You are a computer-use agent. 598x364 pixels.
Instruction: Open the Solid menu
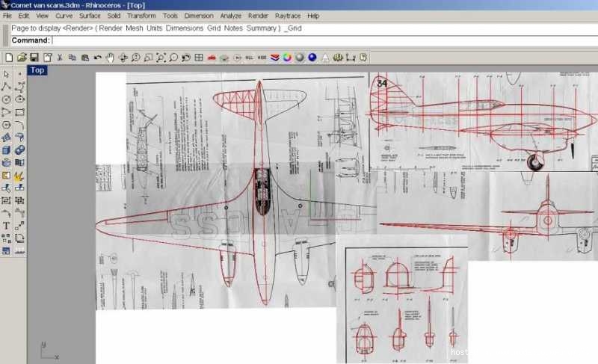click(x=114, y=16)
